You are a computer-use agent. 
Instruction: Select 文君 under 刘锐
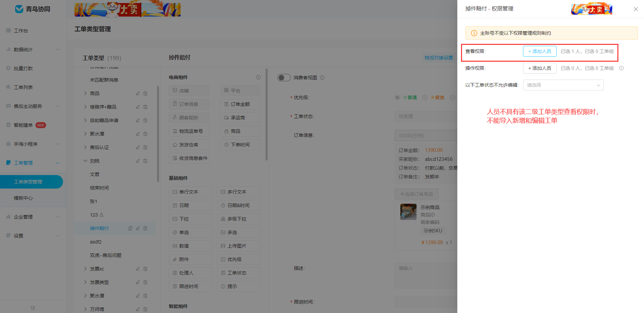coord(95,174)
